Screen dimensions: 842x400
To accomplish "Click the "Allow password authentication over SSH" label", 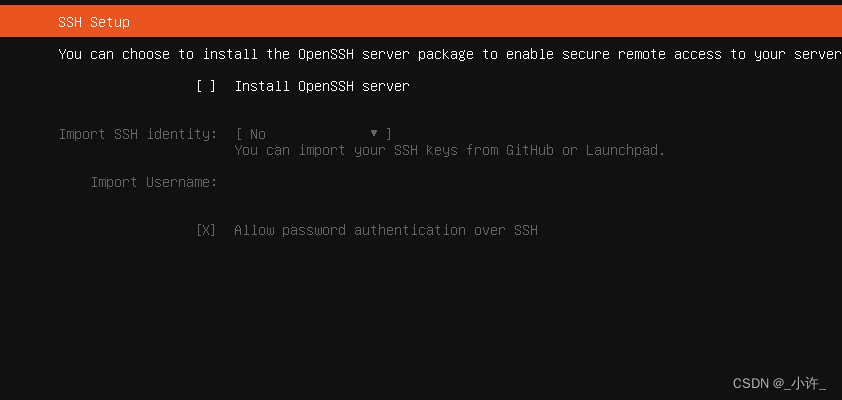I will (385, 230).
